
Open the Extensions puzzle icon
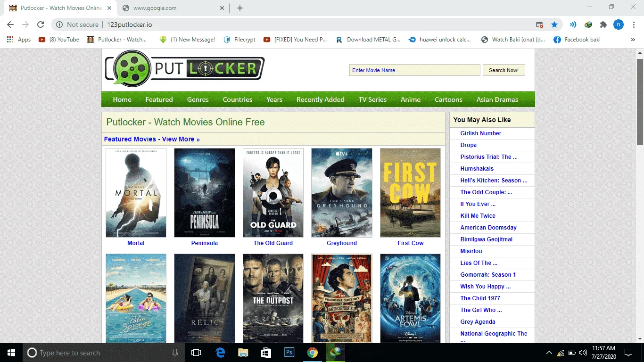[x=603, y=25]
